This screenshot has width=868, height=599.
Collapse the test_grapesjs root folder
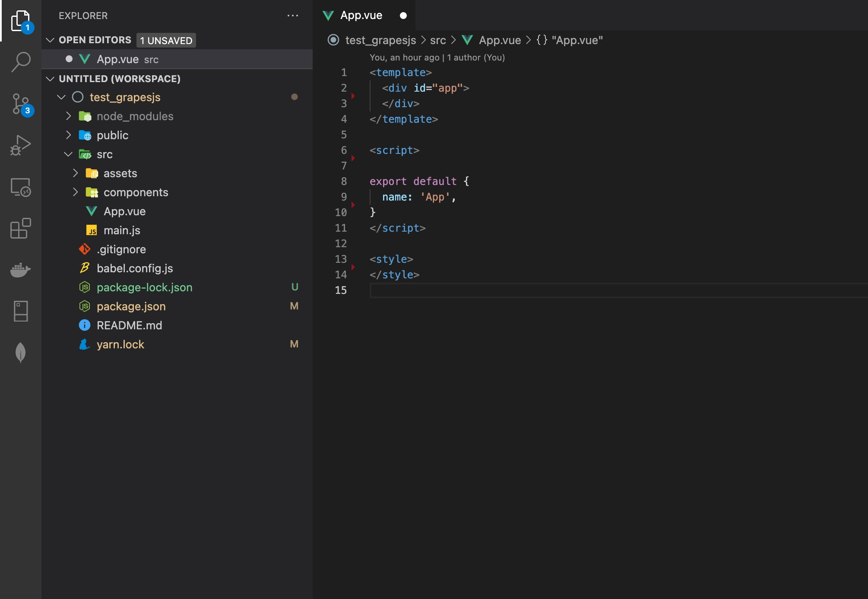click(x=61, y=97)
